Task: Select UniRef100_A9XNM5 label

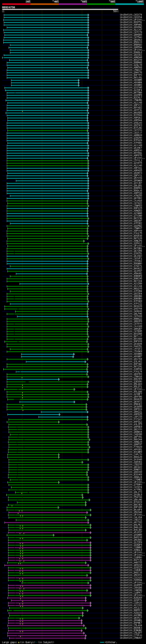Action: 131,80
